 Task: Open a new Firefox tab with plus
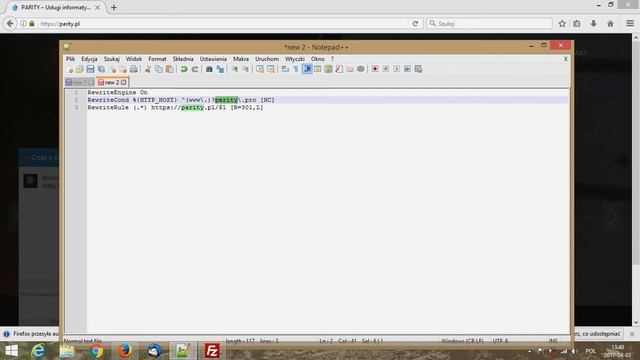click(x=113, y=7)
